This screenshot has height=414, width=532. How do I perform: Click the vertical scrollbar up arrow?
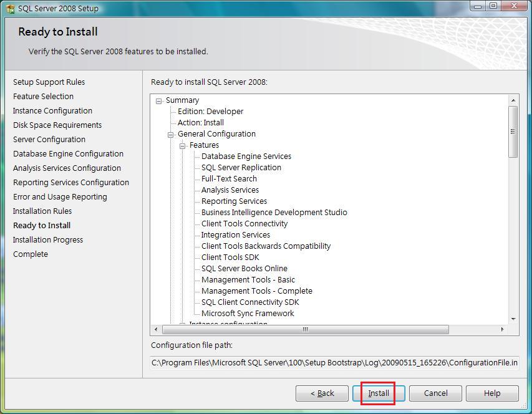point(513,100)
